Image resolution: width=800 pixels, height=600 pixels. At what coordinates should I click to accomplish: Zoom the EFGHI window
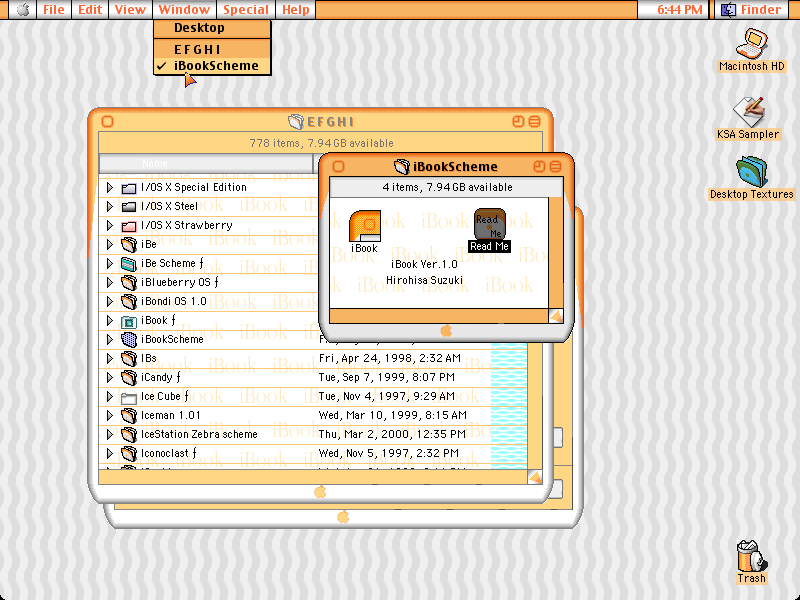(518, 121)
